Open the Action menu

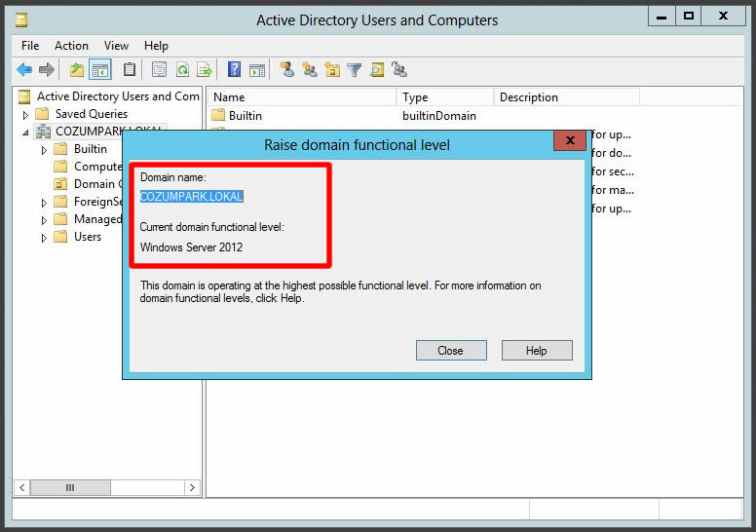click(x=71, y=46)
